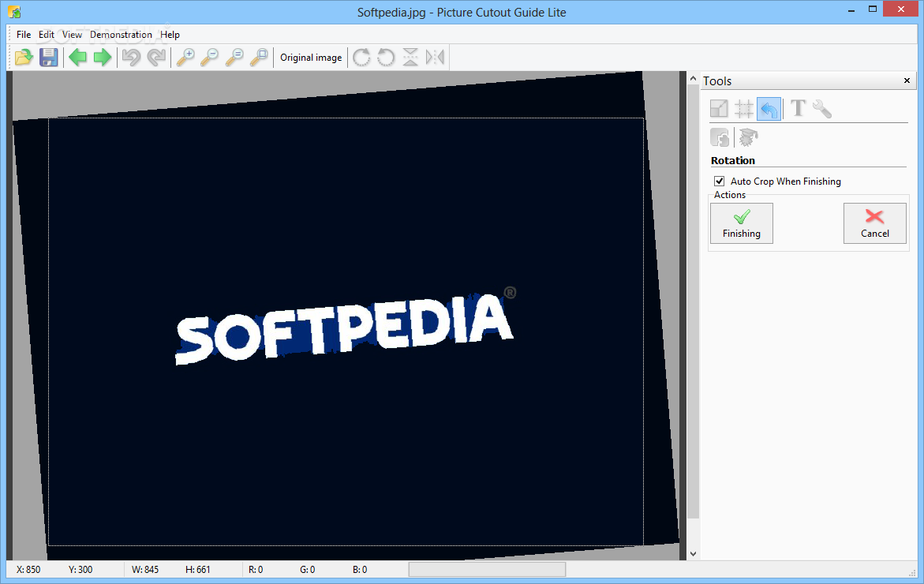This screenshot has height=584, width=924.
Task: Select the Resize tool in Tools panel
Action: tap(719, 108)
